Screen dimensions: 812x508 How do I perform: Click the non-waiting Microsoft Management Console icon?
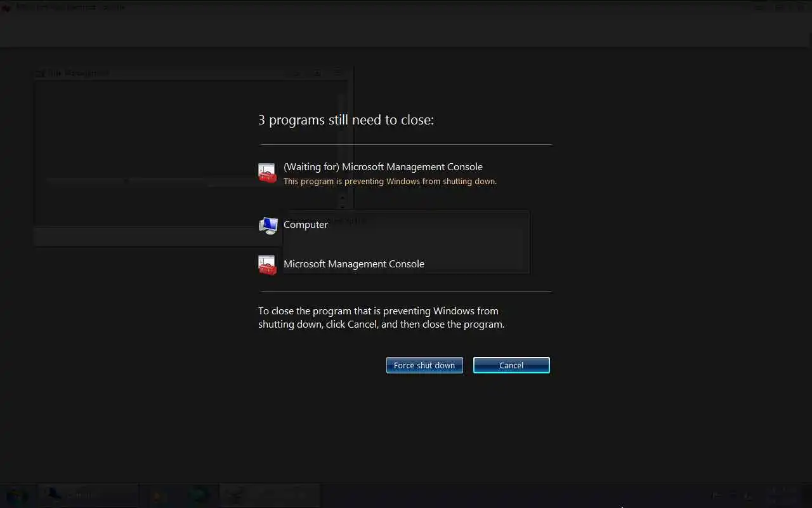pyautogui.click(x=268, y=265)
